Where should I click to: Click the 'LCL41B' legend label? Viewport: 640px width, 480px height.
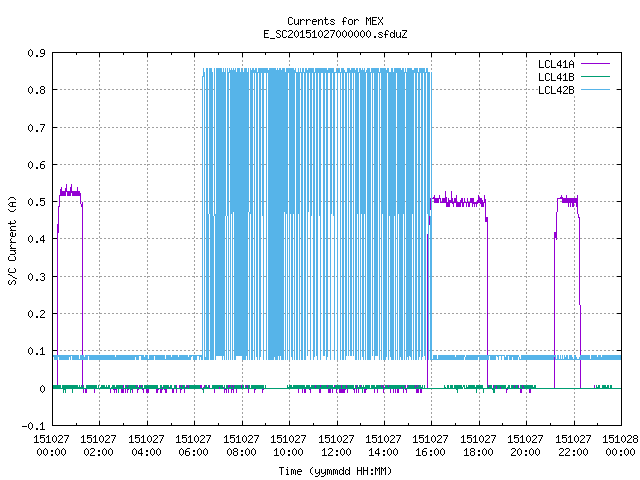556,77
